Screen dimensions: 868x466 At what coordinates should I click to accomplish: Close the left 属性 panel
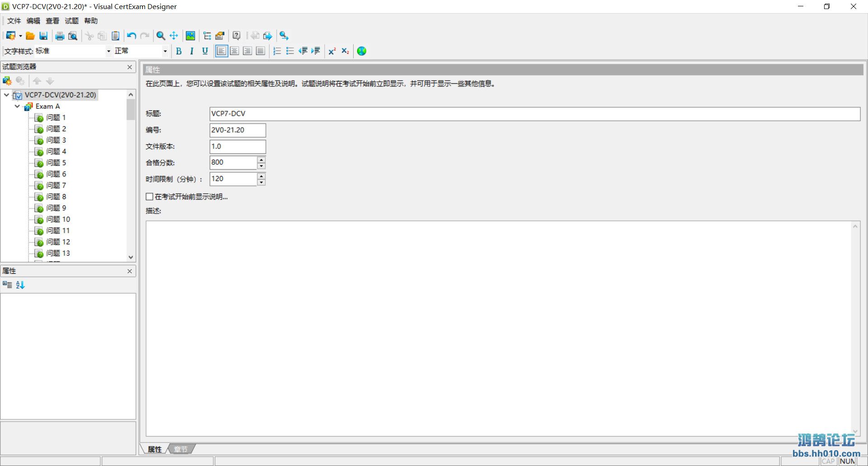(x=130, y=271)
